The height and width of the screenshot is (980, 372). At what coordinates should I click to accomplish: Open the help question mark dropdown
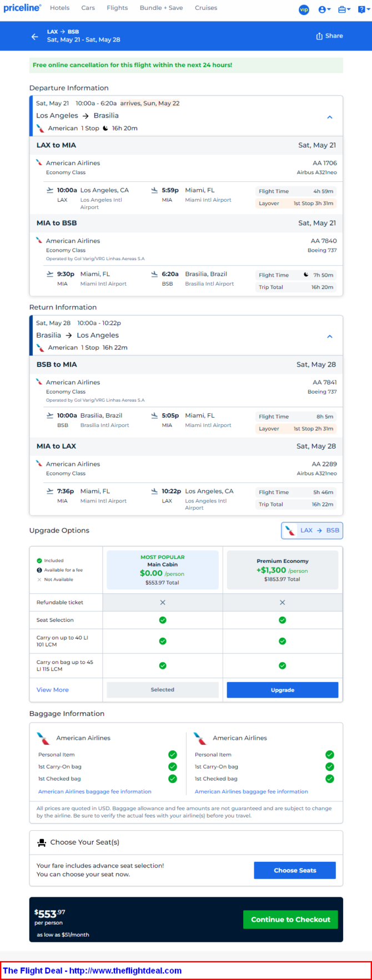pos(363,9)
